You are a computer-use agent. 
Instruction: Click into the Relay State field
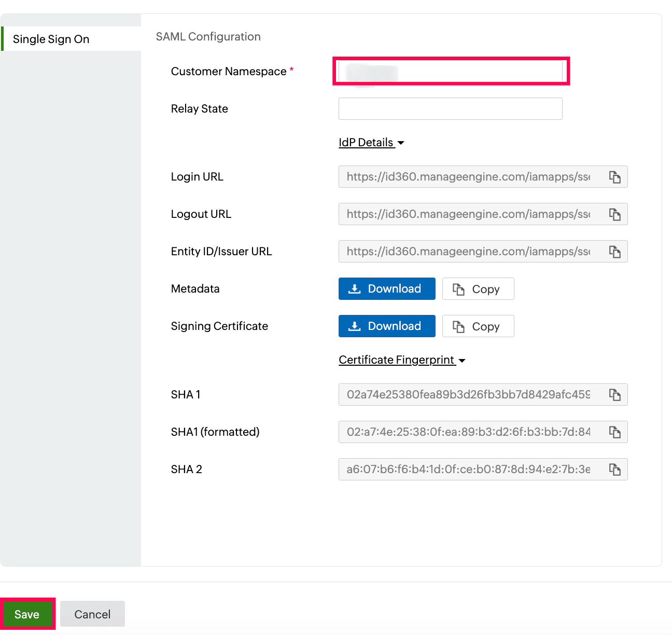450,109
